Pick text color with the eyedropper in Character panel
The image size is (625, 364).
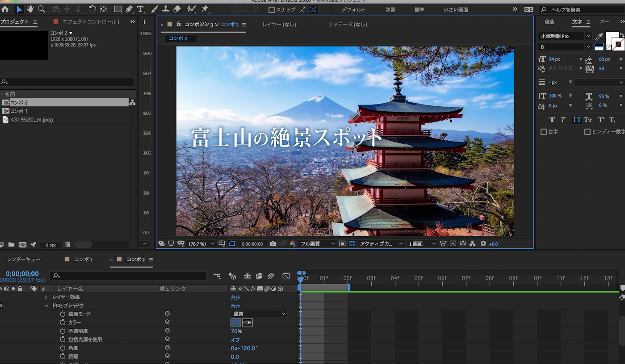[599, 36]
